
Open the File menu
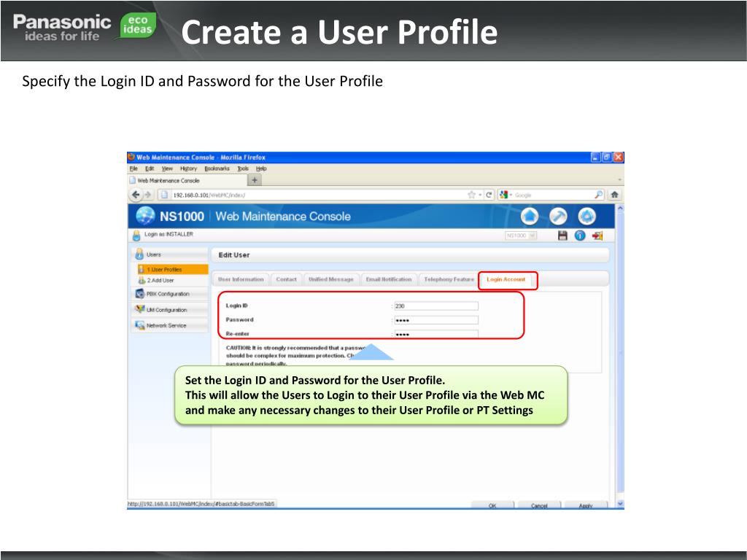pos(133,168)
